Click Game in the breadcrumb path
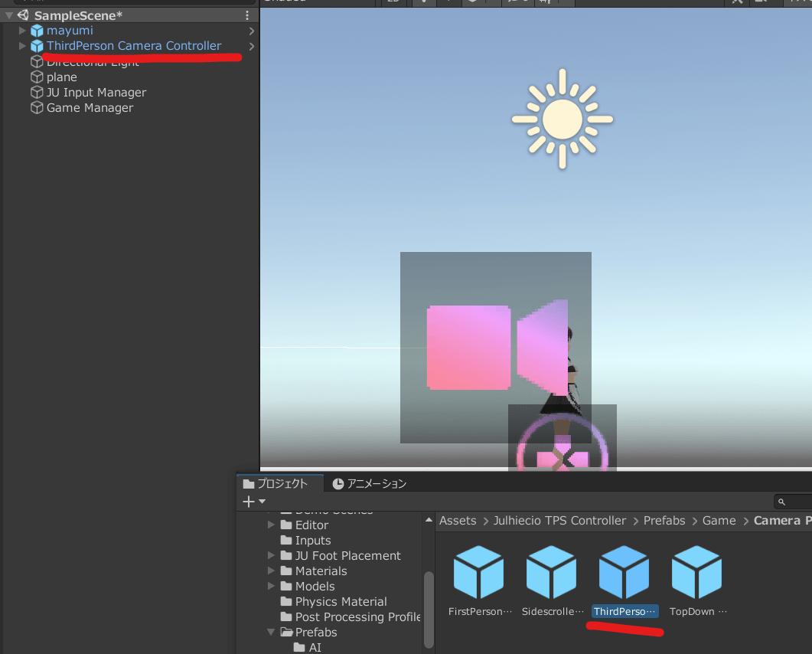The image size is (812, 654). pos(719,520)
